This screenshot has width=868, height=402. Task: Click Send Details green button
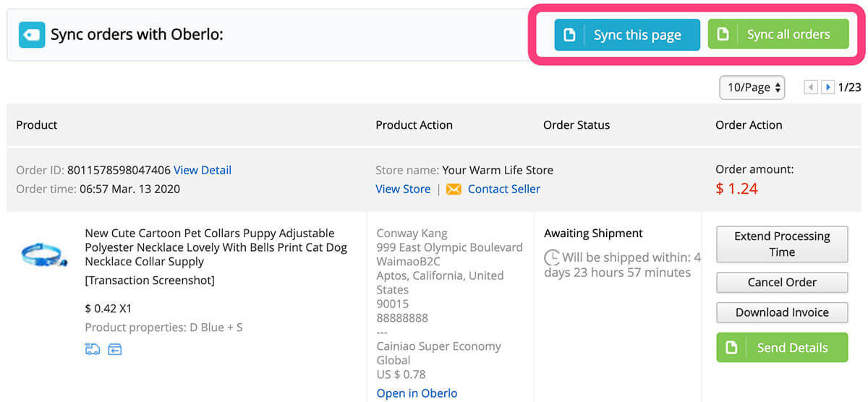pyautogui.click(x=782, y=348)
